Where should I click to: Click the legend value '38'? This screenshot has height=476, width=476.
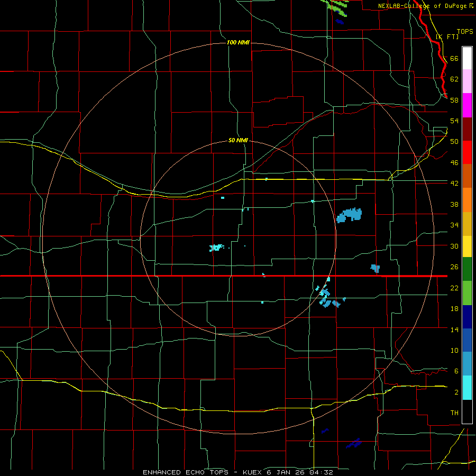[x=454, y=204]
